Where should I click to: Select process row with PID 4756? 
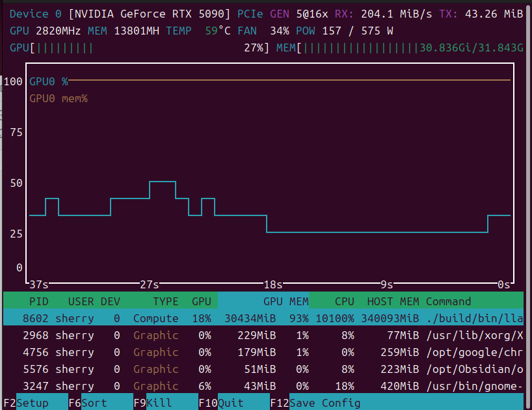coord(263,352)
